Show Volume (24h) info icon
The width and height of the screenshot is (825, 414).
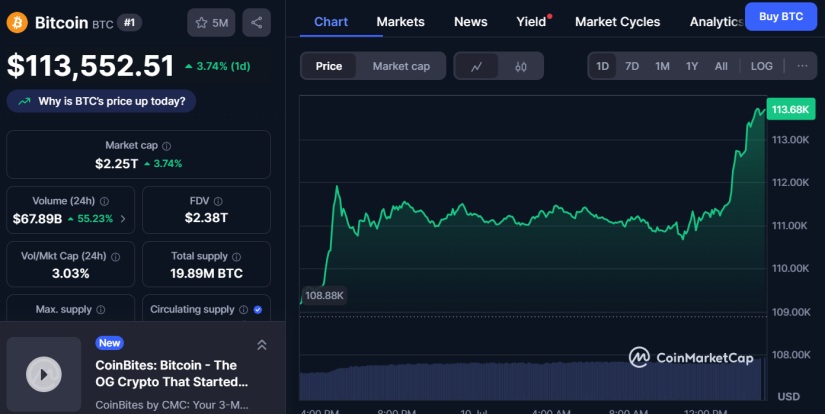click(104, 201)
